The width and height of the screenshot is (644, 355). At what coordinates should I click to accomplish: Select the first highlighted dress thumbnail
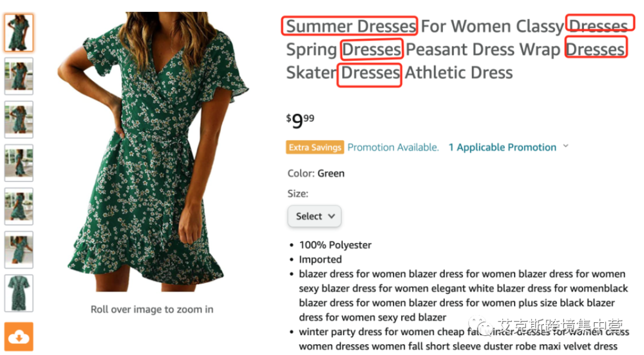coord(19,33)
